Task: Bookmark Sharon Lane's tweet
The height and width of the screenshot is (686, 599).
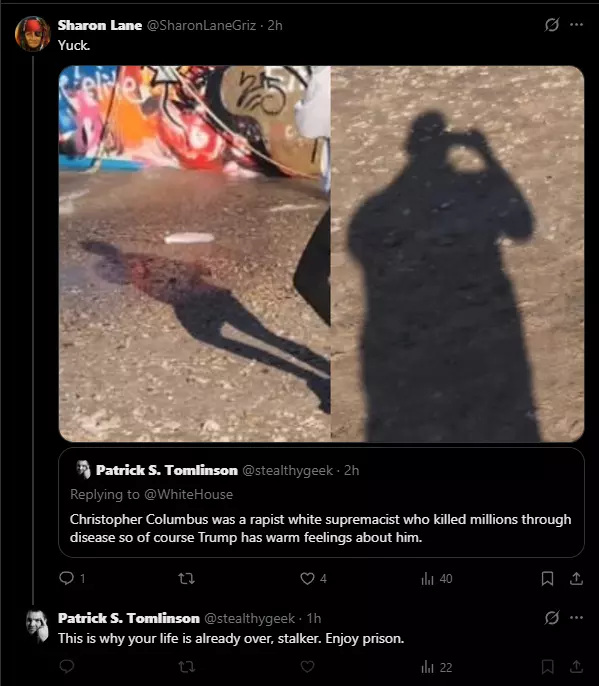Action: 547,578
